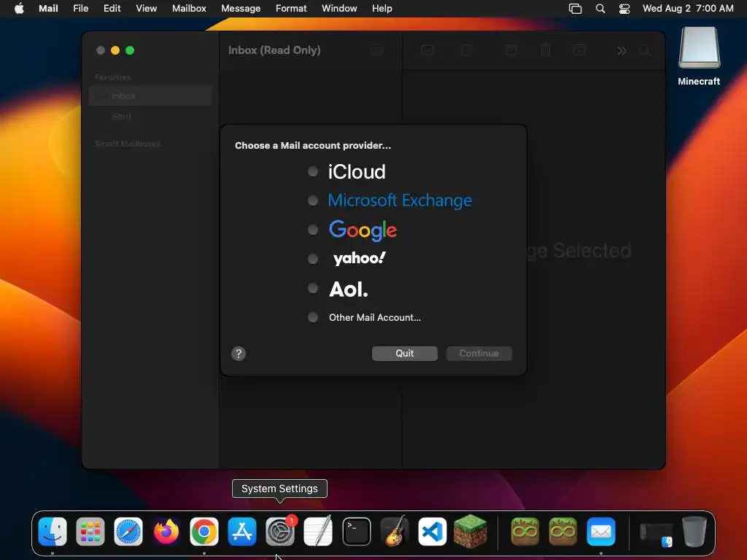Open TextEdit from the Dock

tap(318, 531)
